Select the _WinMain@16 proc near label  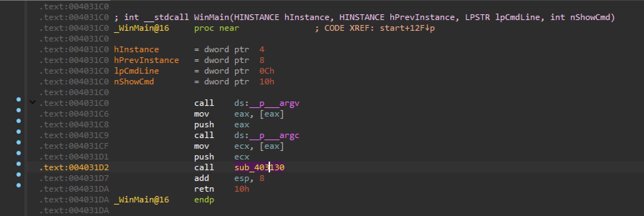141,28
